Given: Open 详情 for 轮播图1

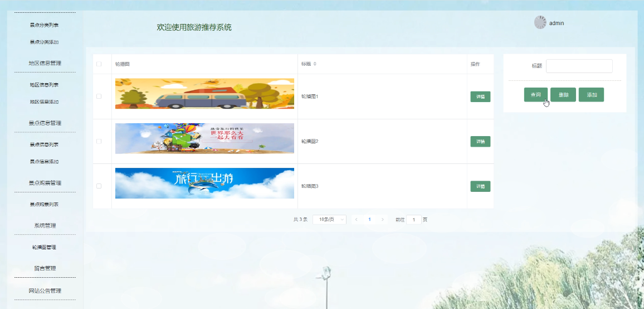Looking at the screenshot, I should [x=480, y=96].
